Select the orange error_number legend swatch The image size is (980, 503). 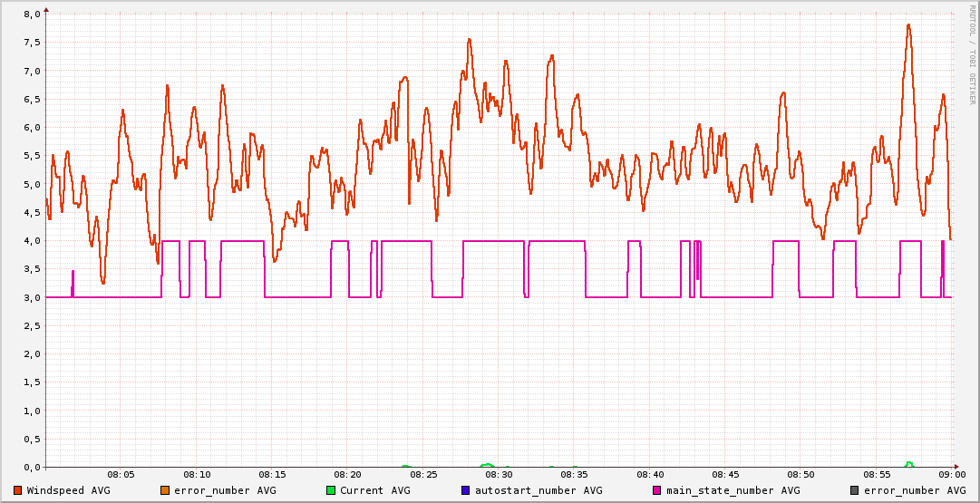pos(165,490)
